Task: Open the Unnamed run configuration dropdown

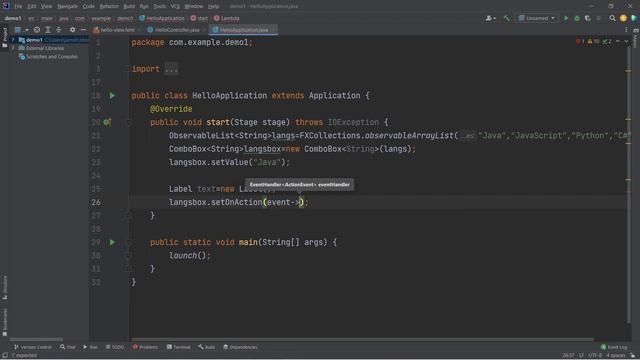Action: (536, 18)
